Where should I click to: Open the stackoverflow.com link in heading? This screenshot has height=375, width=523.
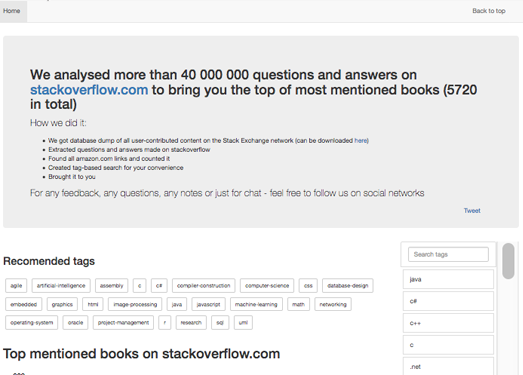[89, 90]
